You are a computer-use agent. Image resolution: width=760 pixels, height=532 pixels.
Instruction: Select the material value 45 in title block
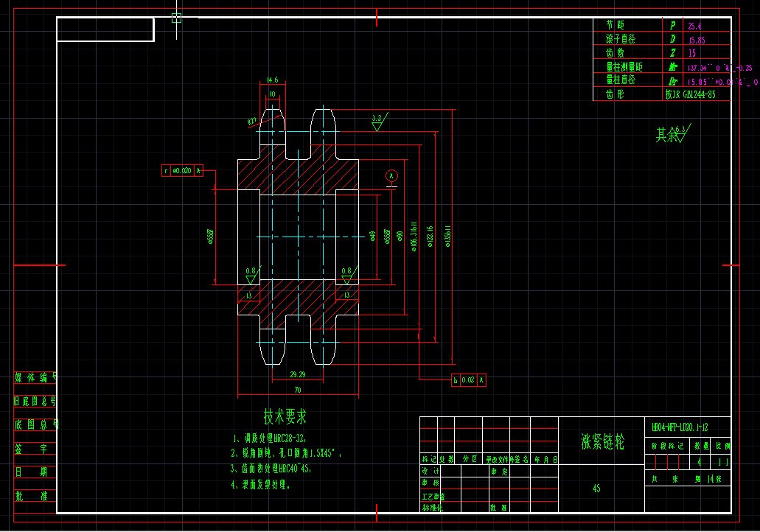(x=596, y=489)
